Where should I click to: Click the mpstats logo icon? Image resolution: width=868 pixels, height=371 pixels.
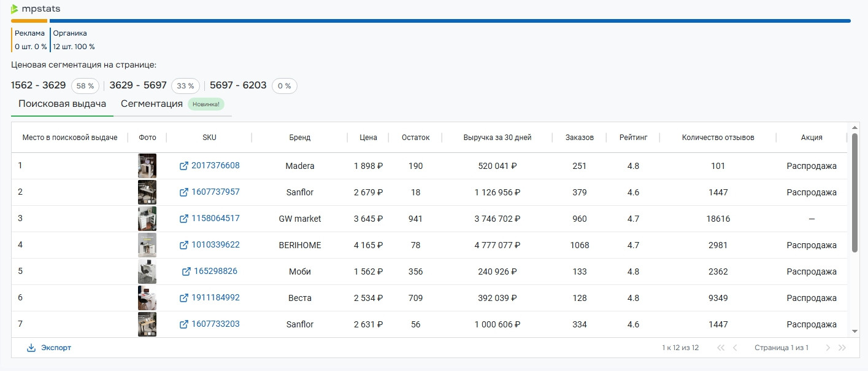point(15,9)
